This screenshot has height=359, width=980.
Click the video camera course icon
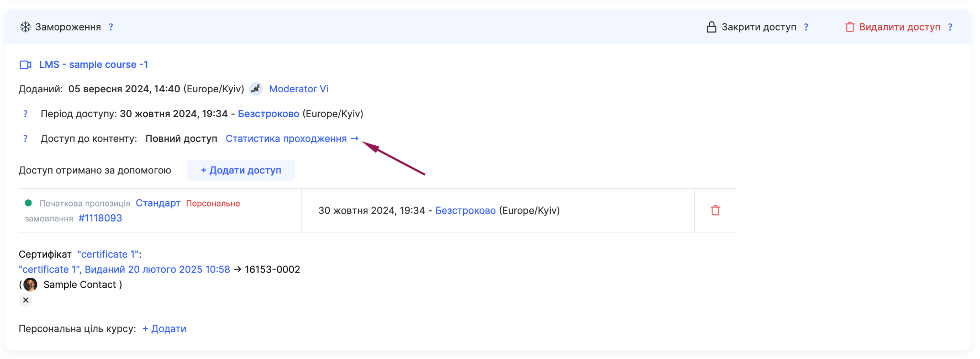25,65
